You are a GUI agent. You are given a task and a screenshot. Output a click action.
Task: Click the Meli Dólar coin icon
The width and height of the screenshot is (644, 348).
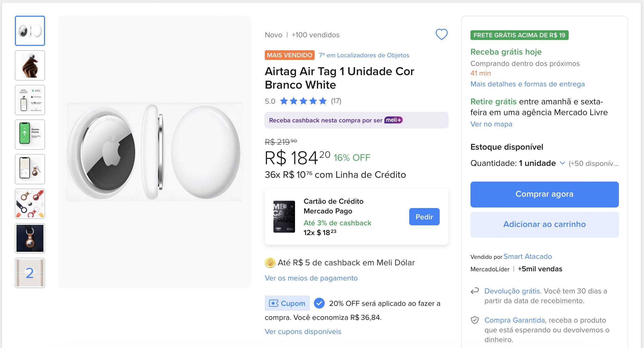click(270, 263)
